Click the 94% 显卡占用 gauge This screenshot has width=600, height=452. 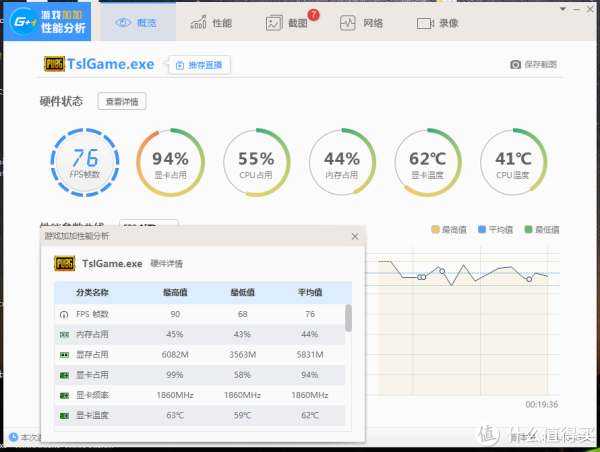click(170, 162)
